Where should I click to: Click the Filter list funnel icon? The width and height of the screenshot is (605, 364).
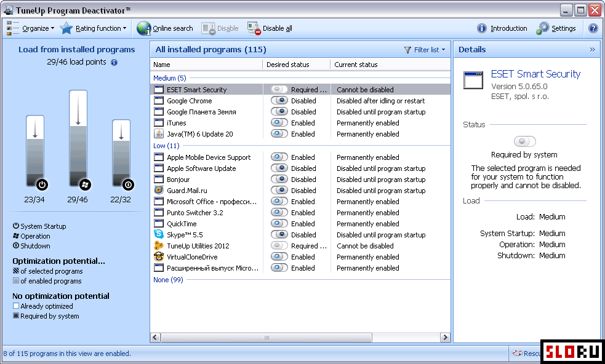pos(407,50)
